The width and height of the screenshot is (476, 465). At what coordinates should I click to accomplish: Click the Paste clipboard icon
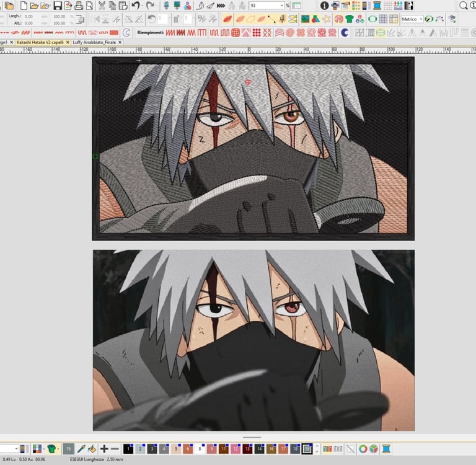click(x=123, y=6)
